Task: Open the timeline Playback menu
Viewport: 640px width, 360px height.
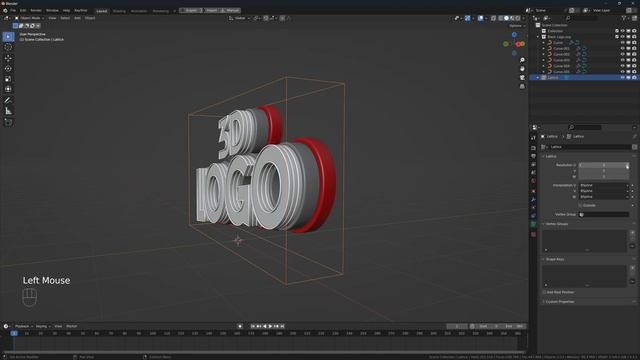Action: [23, 326]
